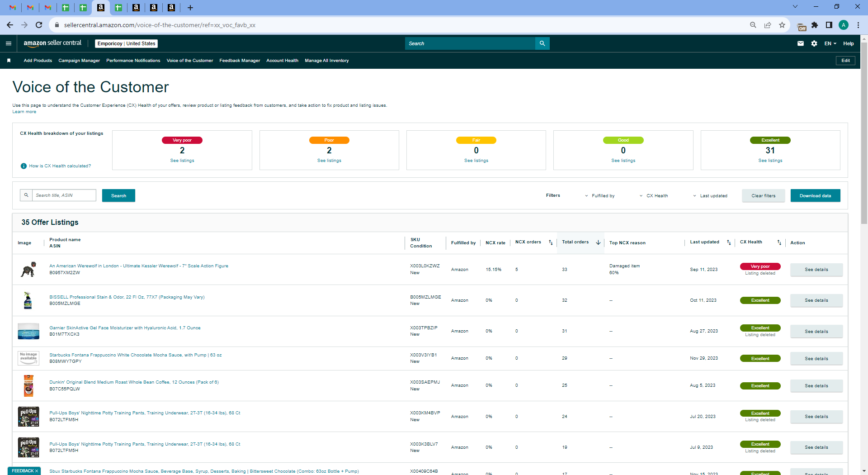868x475 pixels.
Task: Click the info icon beside CX Health calculated
Action: 24,166
